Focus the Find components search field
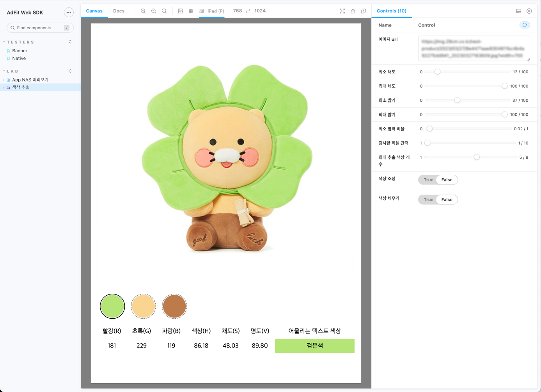 tap(40, 28)
